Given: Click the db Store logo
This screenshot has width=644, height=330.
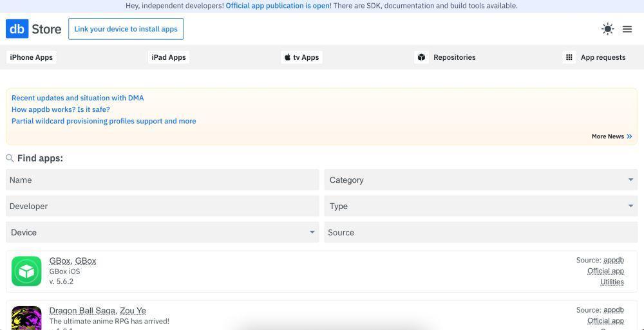Looking at the screenshot, I should [x=33, y=29].
